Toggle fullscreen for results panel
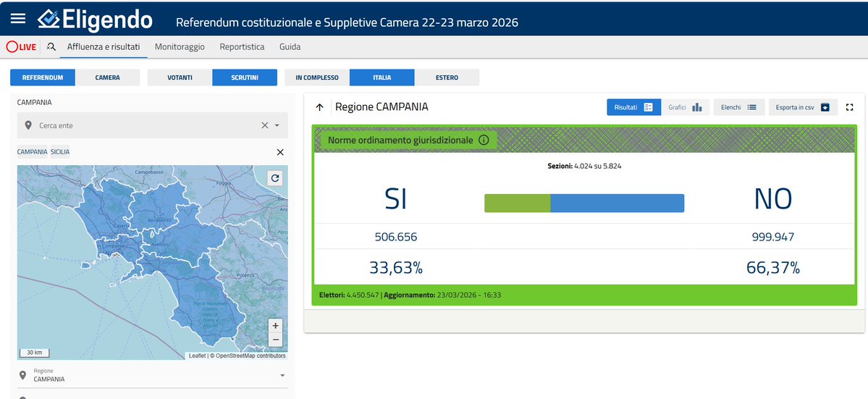The image size is (868, 399). pos(850,107)
